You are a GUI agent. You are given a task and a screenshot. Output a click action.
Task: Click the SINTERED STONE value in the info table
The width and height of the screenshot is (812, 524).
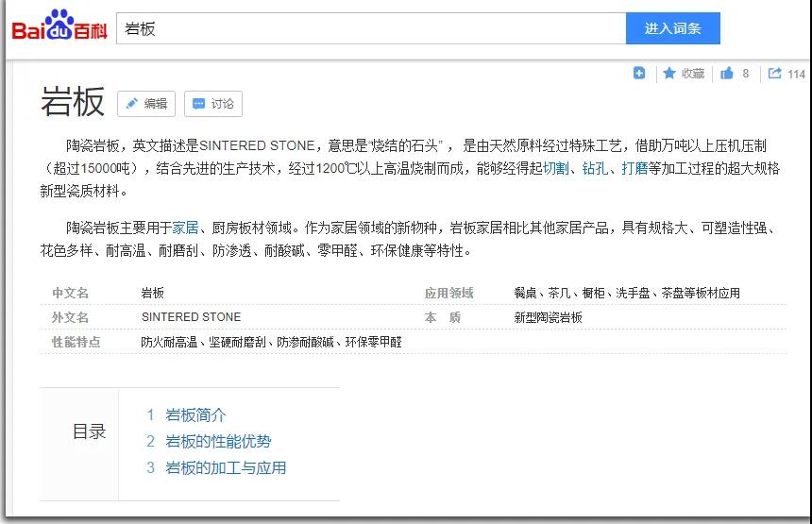click(191, 317)
